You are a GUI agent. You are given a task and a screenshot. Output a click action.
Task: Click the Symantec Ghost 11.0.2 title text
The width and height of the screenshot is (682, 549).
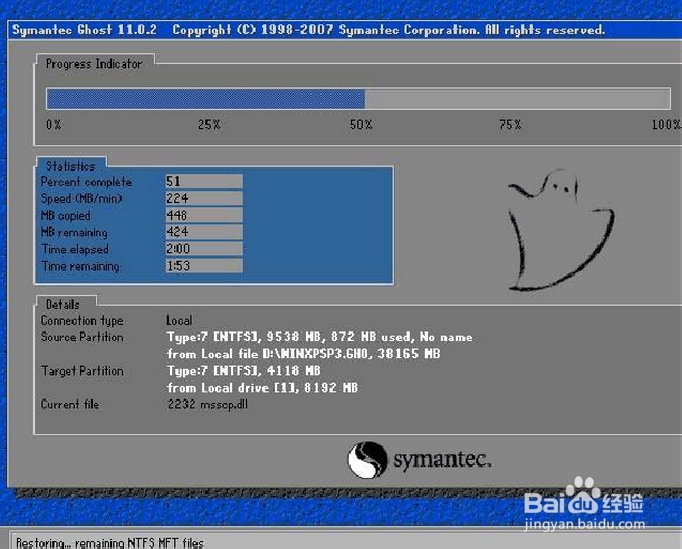84,30
